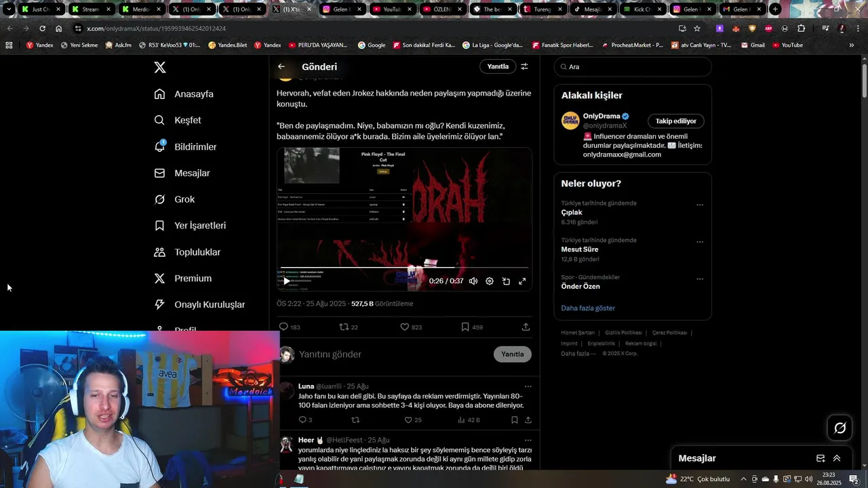The width and height of the screenshot is (868, 488).
Task: Like the post with 823 likes
Action: point(411,327)
